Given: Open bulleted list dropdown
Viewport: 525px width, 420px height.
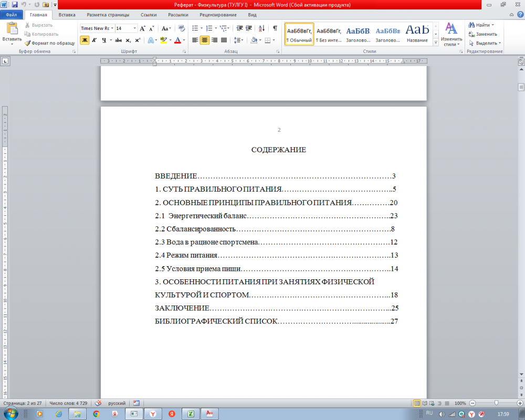Looking at the screenshot, I should click(202, 28).
